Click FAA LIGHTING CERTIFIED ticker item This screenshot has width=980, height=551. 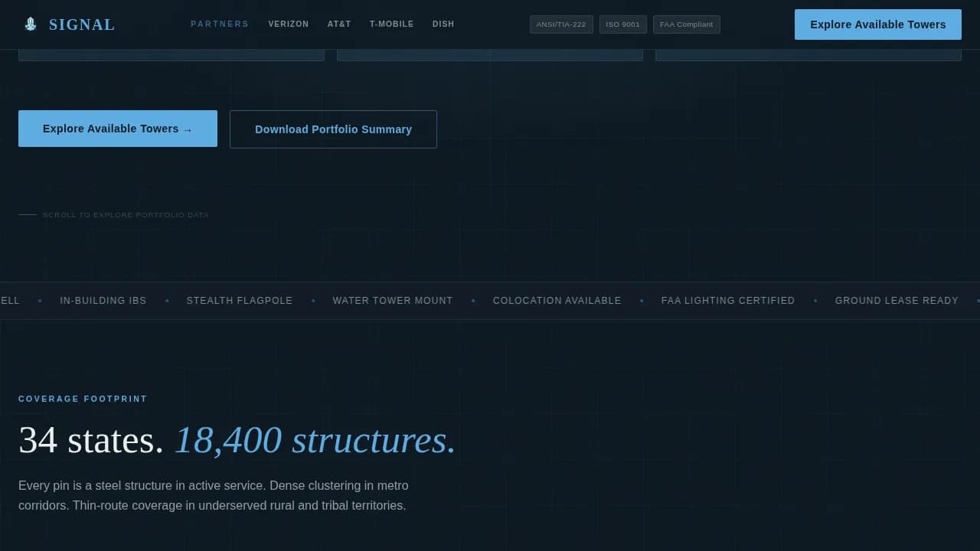(x=728, y=301)
